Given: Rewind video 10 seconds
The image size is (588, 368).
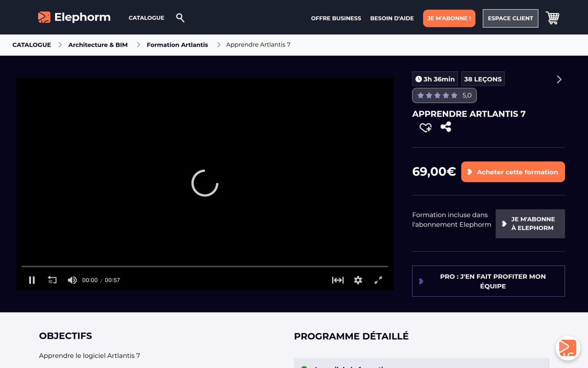Looking at the screenshot, I should tap(52, 280).
